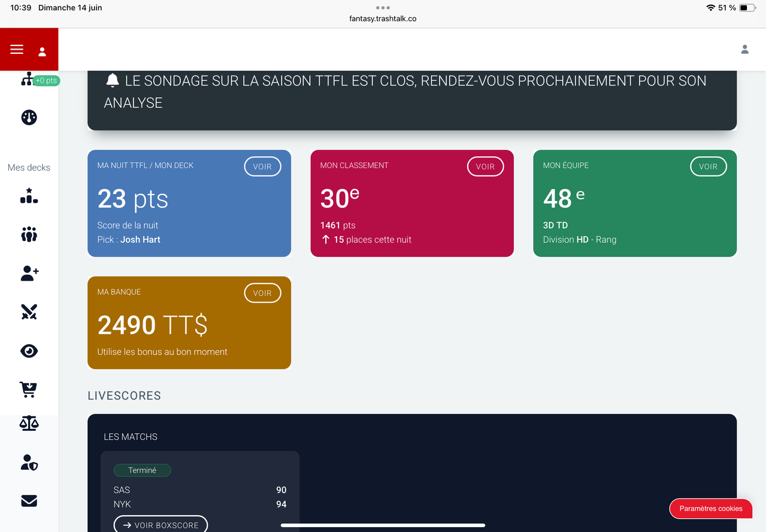Open VOIR BOXSCORE for SAS vs NYK

(161, 525)
